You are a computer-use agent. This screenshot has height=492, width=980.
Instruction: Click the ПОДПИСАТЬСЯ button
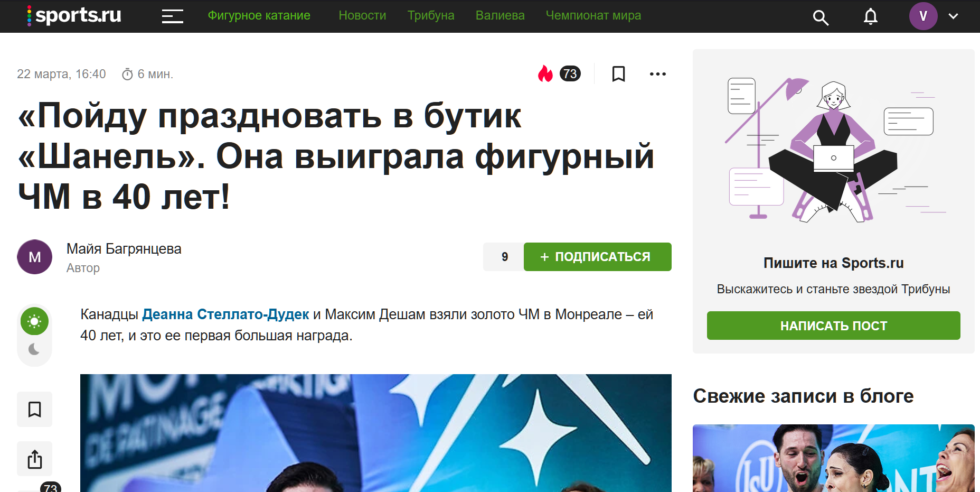(x=597, y=257)
